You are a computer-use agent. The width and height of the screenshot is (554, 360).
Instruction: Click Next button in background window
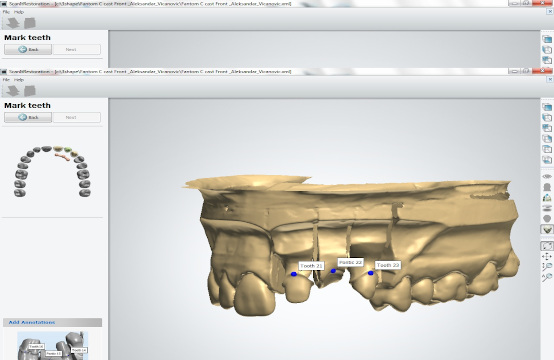77,49
